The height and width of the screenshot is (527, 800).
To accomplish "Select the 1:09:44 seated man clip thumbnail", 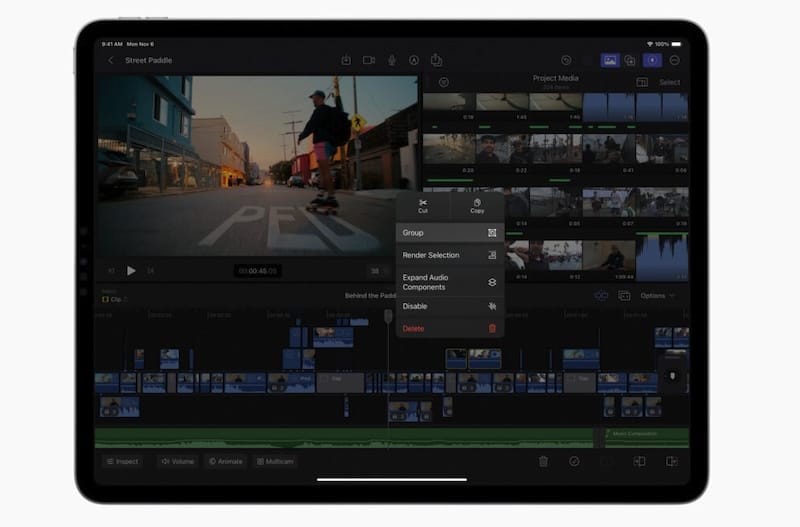I will (609, 257).
